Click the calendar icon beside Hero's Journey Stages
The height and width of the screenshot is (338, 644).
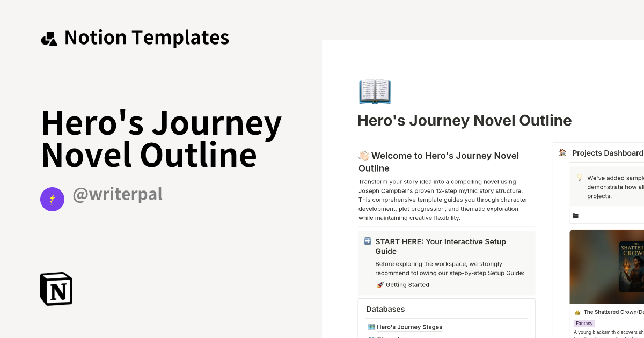(371, 327)
